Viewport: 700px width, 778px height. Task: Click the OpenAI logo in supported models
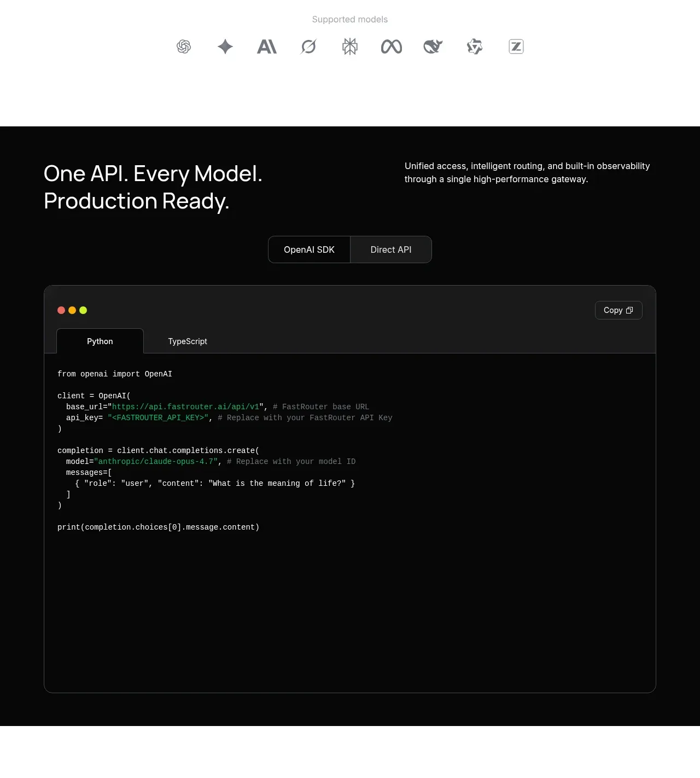pyautogui.click(x=184, y=47)
